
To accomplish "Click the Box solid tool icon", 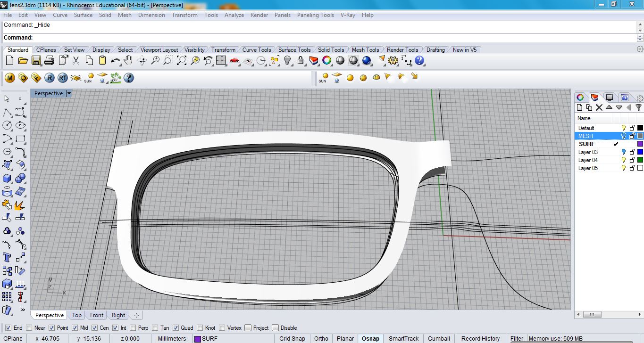I will [x=7, y=179].
